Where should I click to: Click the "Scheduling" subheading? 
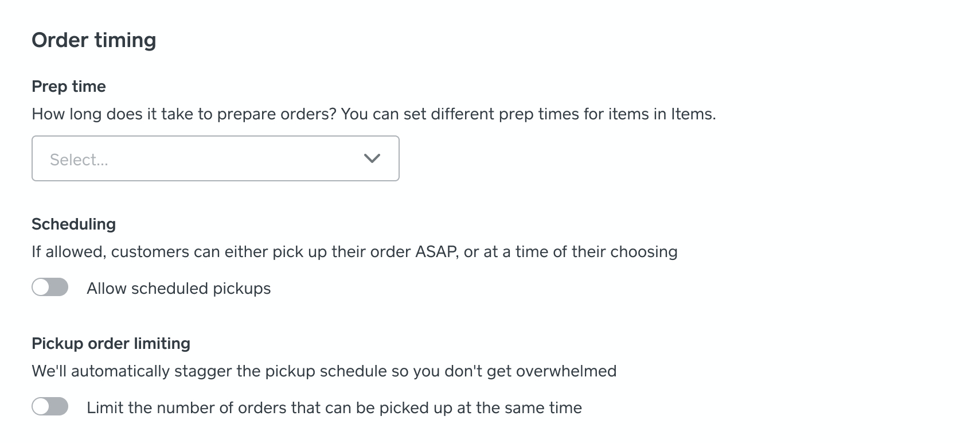pyautogui.click(x=73, y=224)
